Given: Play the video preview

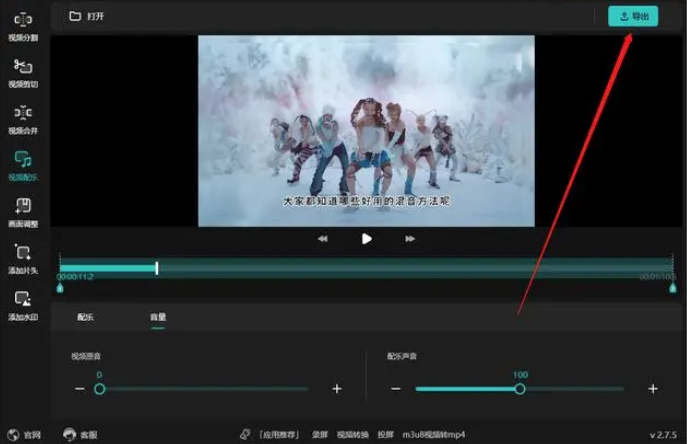Looking at the screenshot, I should pos(366,239).
